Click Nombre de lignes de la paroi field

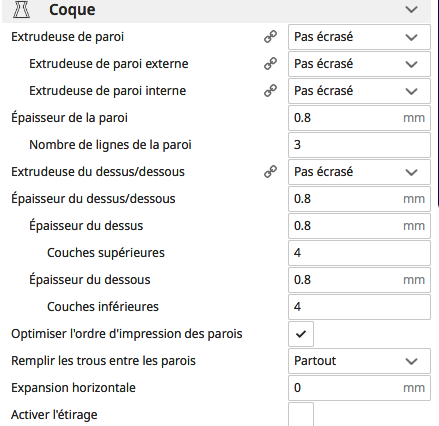click(359, 145)
